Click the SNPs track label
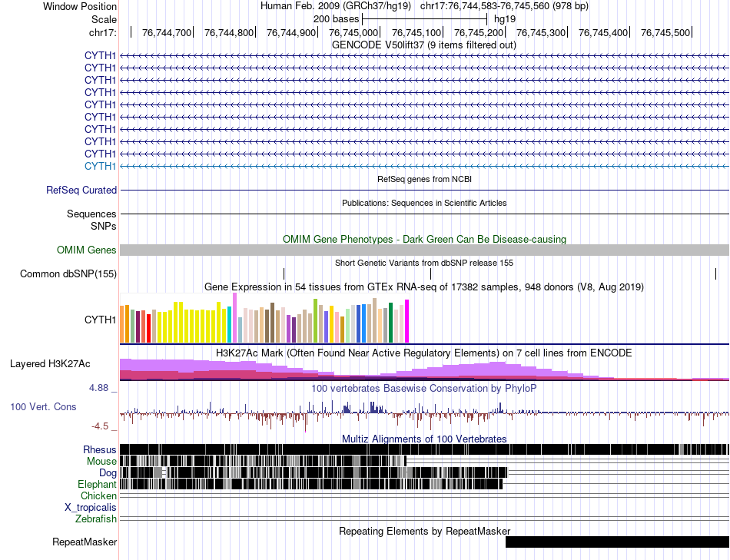This screenshot has height=560, width=730. pyautogui.click(x=104, y=227)
